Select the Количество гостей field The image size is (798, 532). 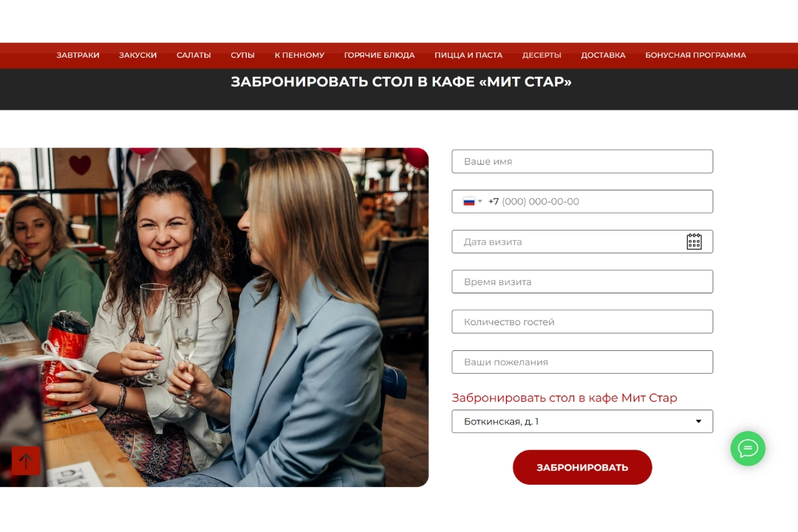coord(582,321)
